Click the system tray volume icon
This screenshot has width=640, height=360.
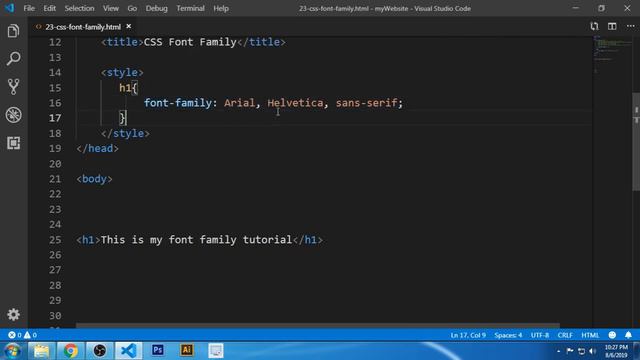[592, 351]
